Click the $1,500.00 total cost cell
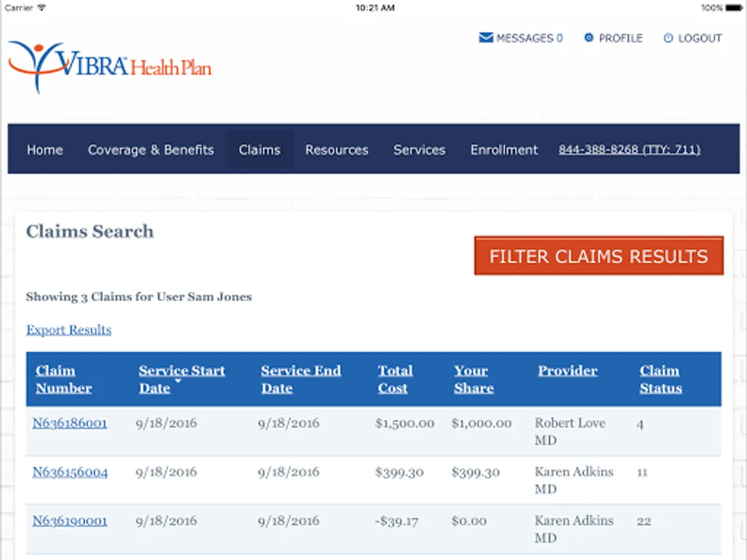The width and height of the screenshot is (747, 560). [x=405, y=423]
